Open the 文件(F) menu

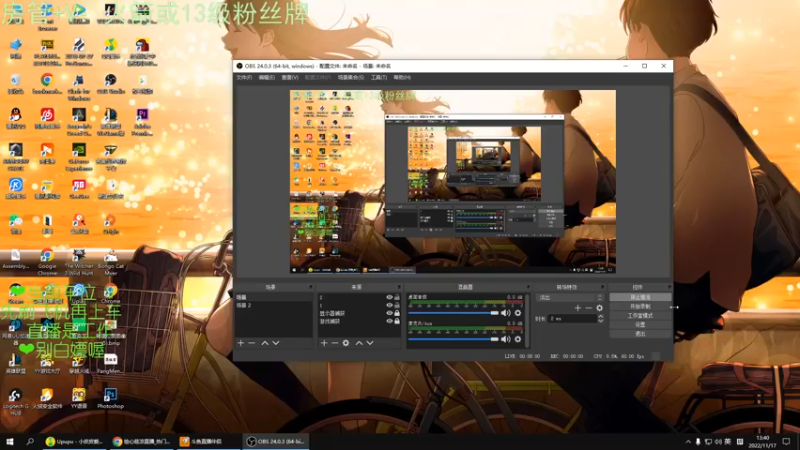coord(244,78)
